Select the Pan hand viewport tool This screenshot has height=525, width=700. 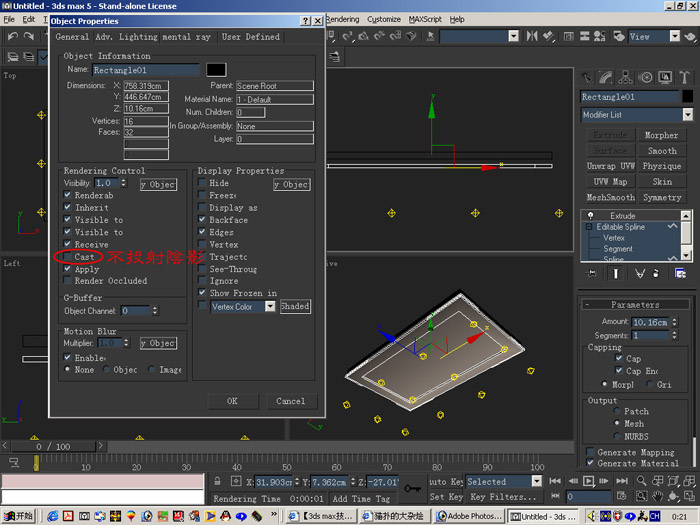click(657, 496)
